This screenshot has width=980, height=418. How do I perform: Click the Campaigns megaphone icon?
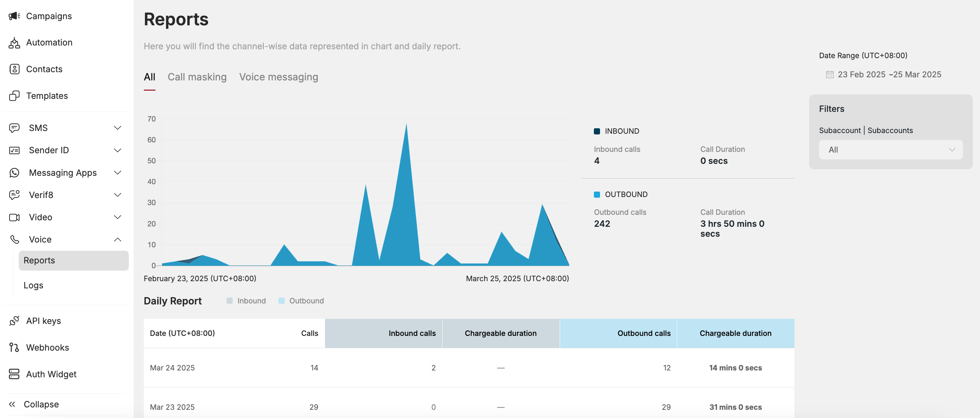click(14, 16)
